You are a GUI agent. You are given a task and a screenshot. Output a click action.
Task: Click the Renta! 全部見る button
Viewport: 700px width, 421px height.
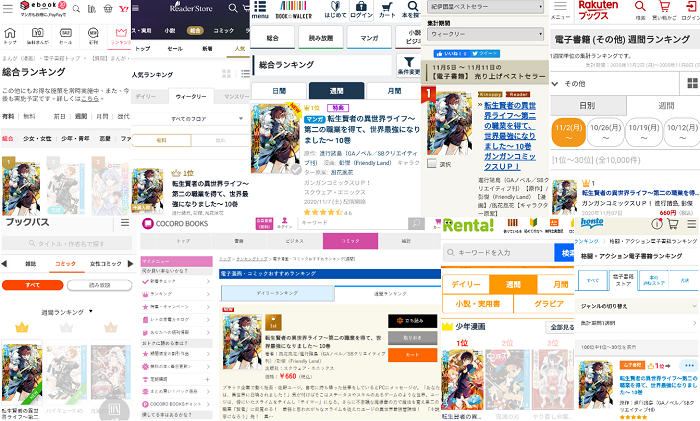pyautogui.click(x=560, y=327)
